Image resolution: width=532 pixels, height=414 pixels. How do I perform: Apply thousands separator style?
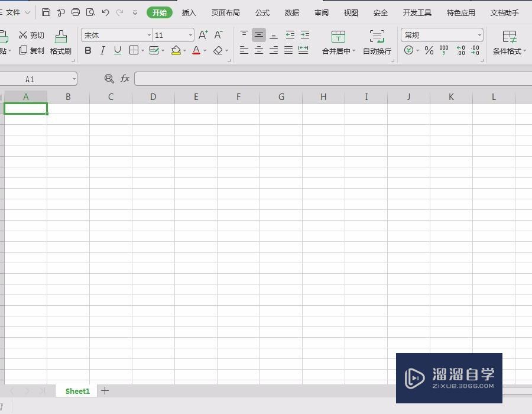(444, 50)
